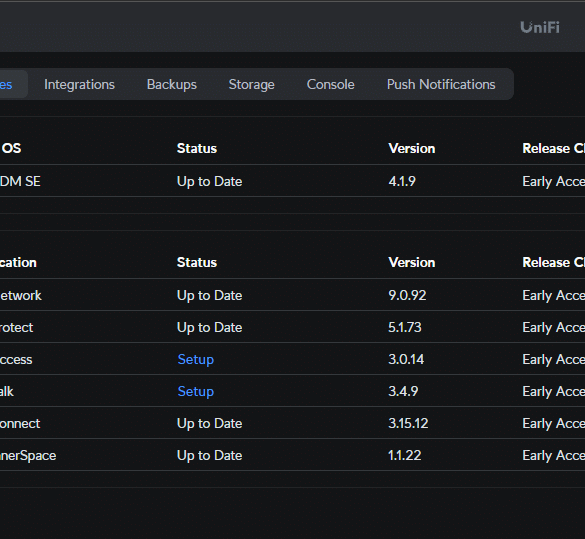Viewport: 585px width, 539px height.
Task: Click Release Channel header in application table
Action: tap(554, 263)
